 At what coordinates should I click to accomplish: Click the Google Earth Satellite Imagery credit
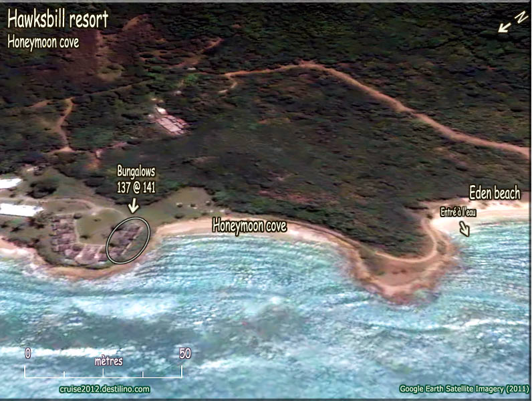tap(464, 388)
